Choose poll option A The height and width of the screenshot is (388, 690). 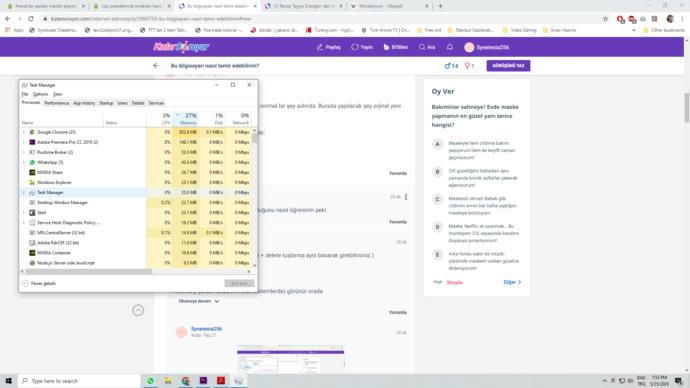(437, 144)
